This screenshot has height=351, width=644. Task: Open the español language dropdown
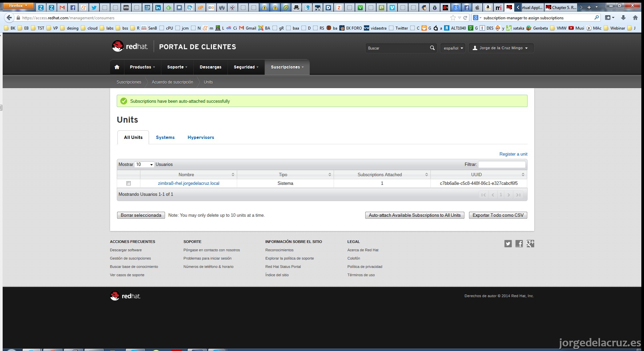coord(453,48)
